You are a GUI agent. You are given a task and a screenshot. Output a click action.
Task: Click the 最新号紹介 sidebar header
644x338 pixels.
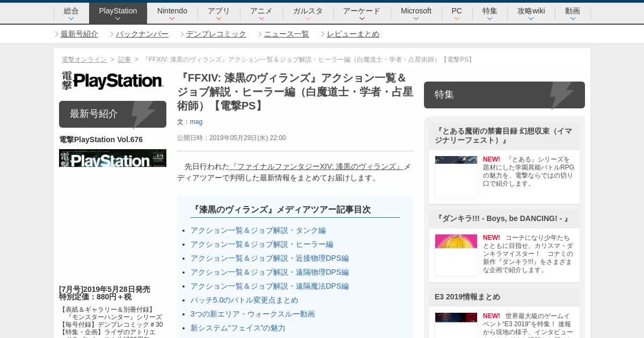(113, 114)
